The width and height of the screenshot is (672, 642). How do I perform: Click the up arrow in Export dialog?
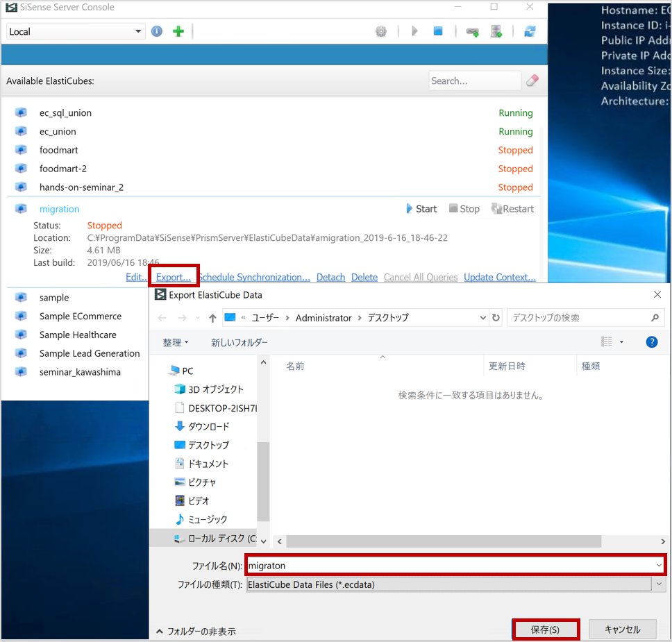212,318
